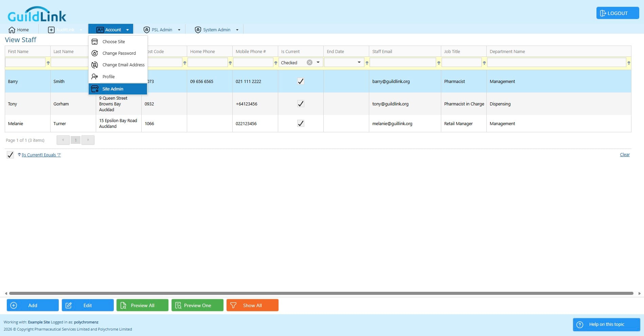Click the PSL Admin shield icon
The image size is (644, 336).
click(147, 30)
